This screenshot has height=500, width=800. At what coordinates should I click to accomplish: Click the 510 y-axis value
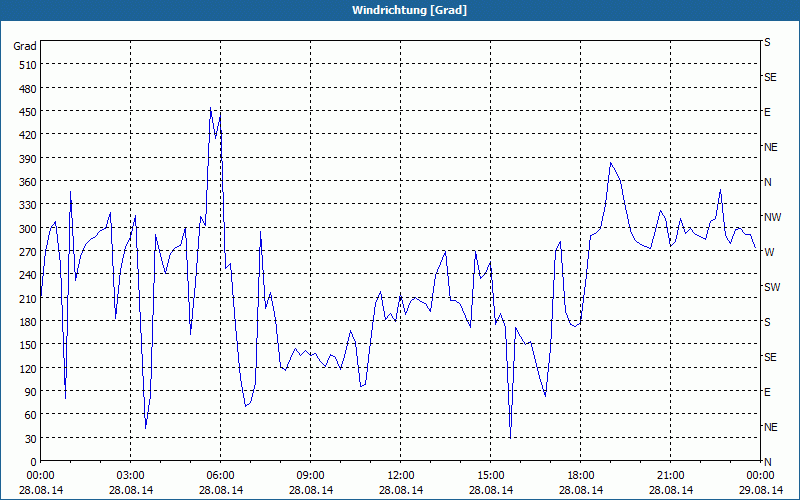pos(29,65)
